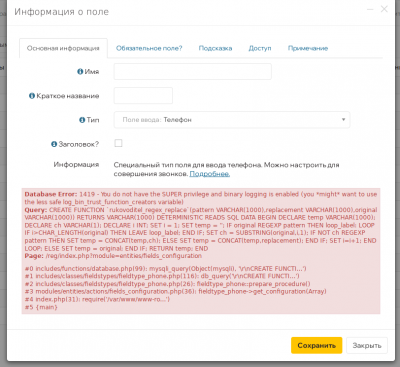This screenshot has height=367, width=400.
Task: Click the info icon beside Заголовок?
Action: click(54, 144)
